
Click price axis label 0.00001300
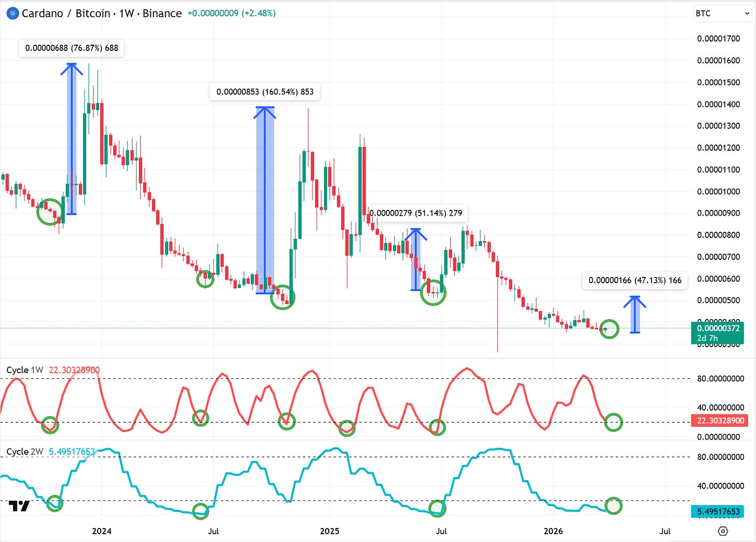[x=718, y=126]
